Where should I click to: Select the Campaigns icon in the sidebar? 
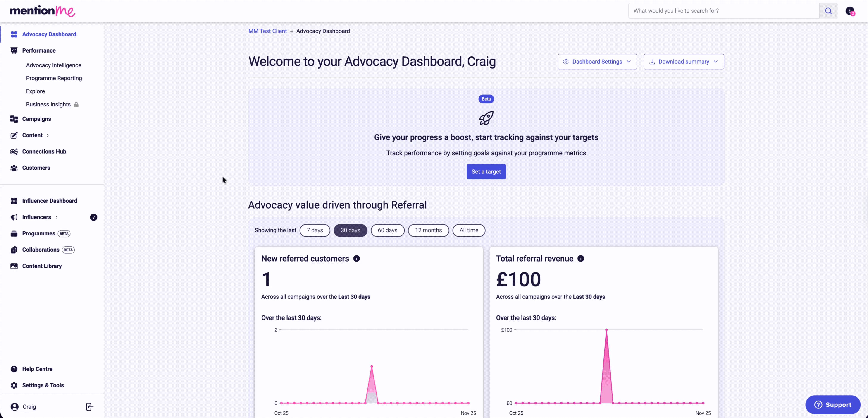[x=14, y=119]
